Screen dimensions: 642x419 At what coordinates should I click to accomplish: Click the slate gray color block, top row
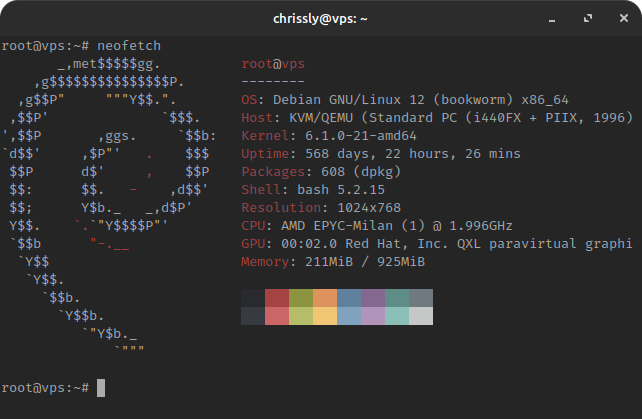click(x=421, y=298)
